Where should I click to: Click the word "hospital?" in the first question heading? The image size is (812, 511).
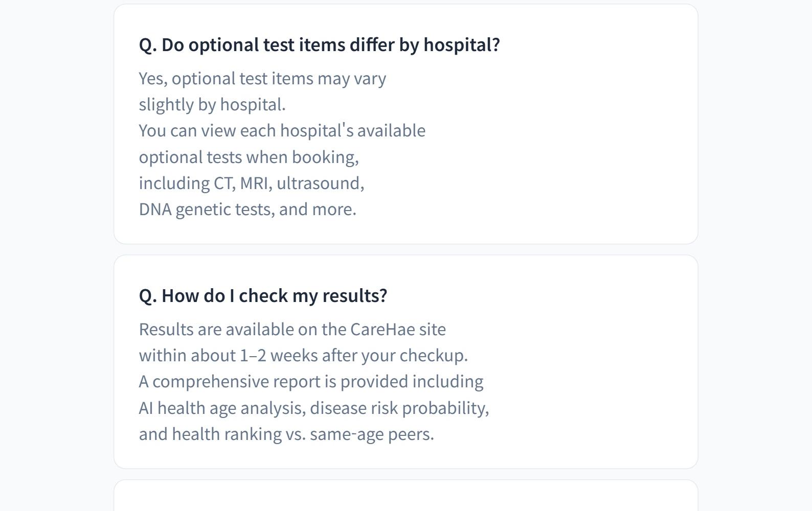462,45
